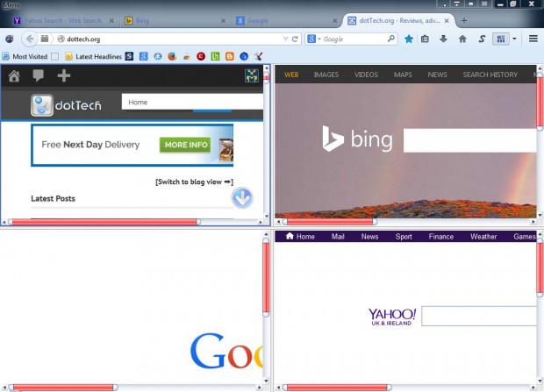This screenshot has width=544, height=392.
Task: Click the dotTech home icon
Action: (14, 75)
